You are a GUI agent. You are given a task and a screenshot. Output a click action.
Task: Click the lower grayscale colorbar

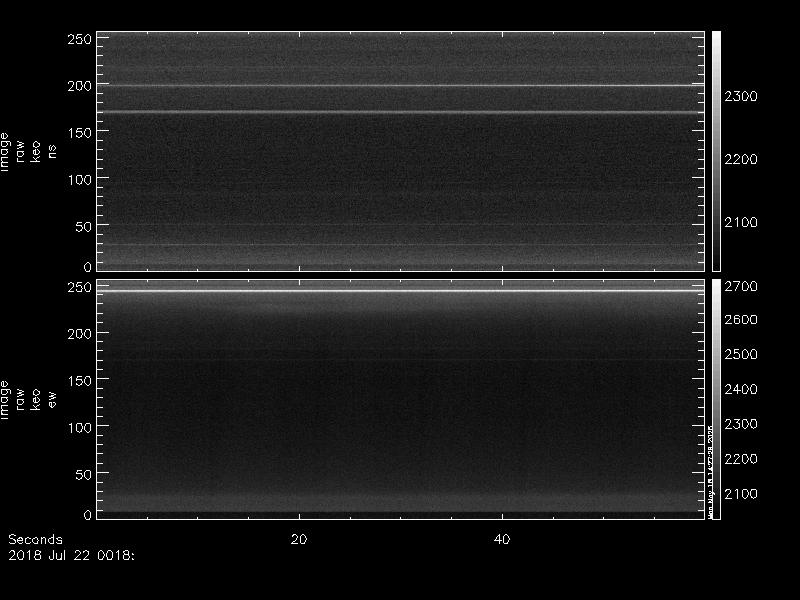716,399
